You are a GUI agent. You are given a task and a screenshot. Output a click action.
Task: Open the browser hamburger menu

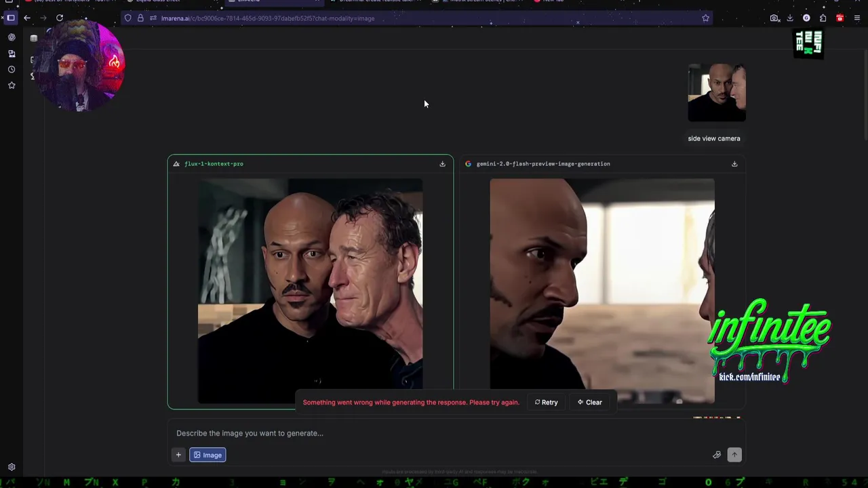tap(857, 18)
